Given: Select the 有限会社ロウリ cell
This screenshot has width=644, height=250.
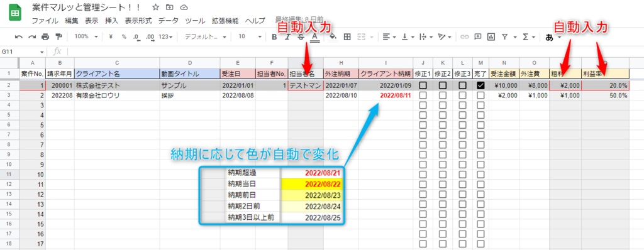Looking at the screenshot, I should click(117, 95).
